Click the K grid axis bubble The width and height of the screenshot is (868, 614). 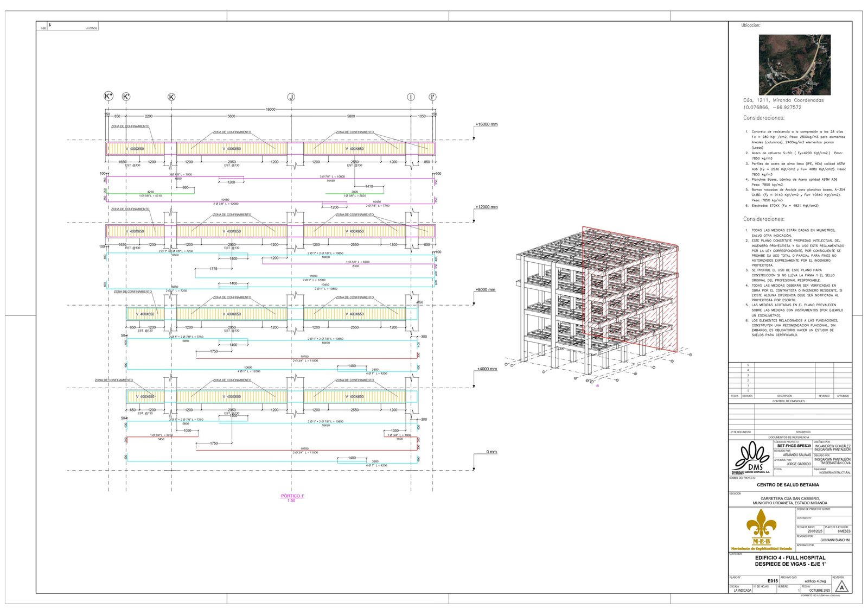click(171, 97)
